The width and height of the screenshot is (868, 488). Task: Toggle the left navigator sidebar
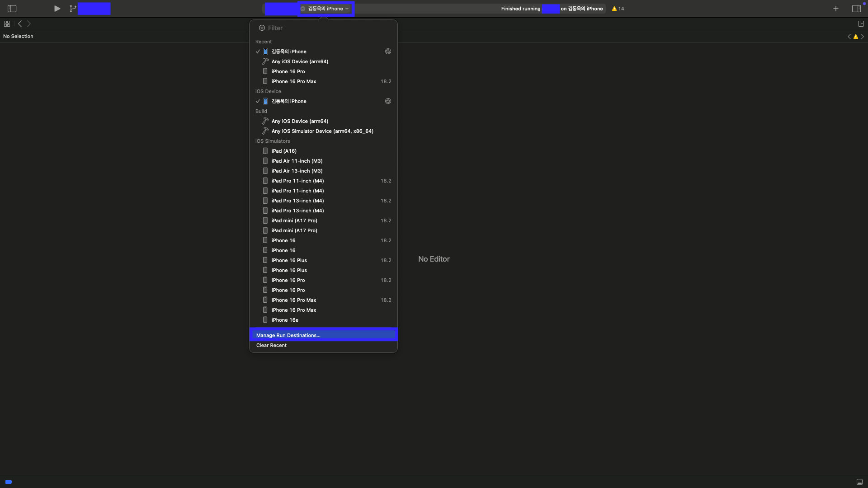tap(12, 9)
